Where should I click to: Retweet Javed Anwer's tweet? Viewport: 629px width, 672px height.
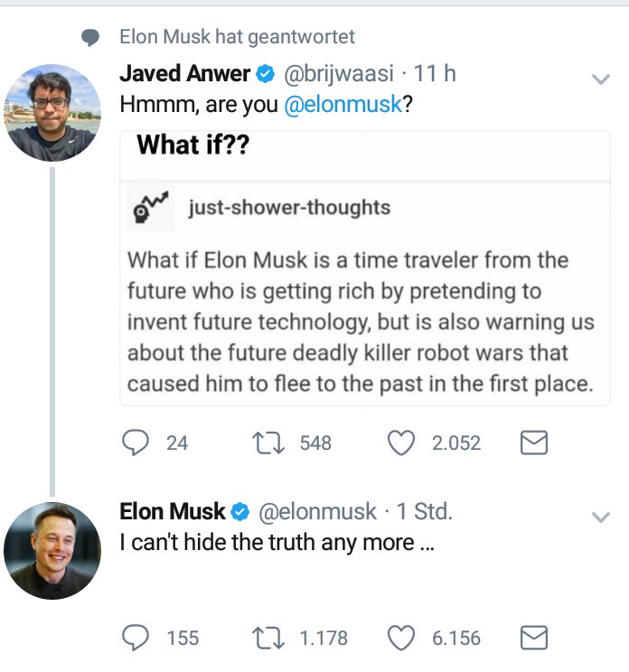(x=268, y=443)
